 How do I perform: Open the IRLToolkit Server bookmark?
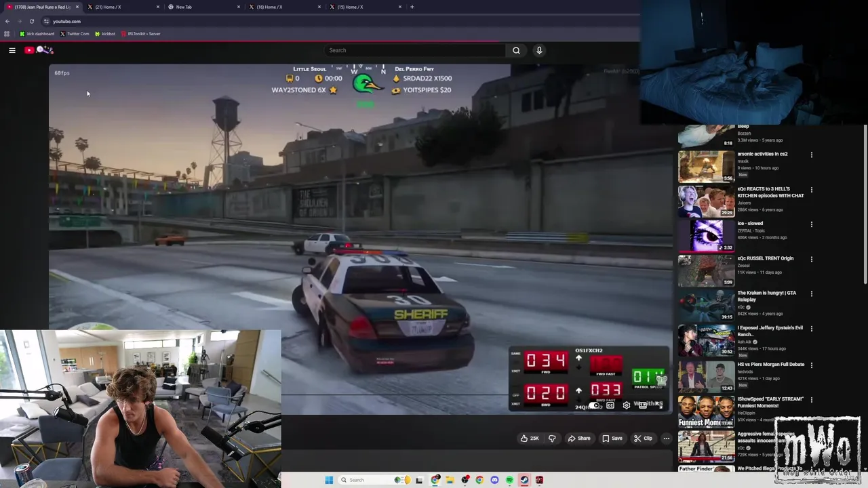(140, 34)
